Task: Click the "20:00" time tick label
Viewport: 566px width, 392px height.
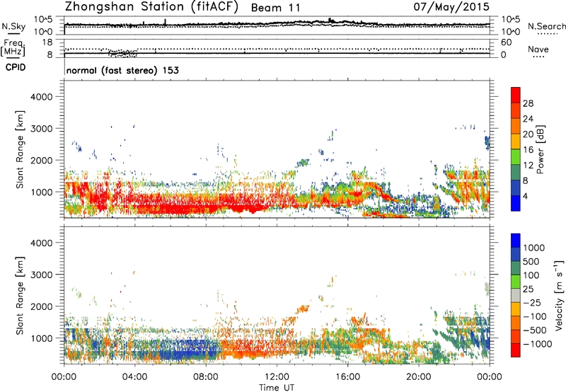Action: click(x=419, y=377)
